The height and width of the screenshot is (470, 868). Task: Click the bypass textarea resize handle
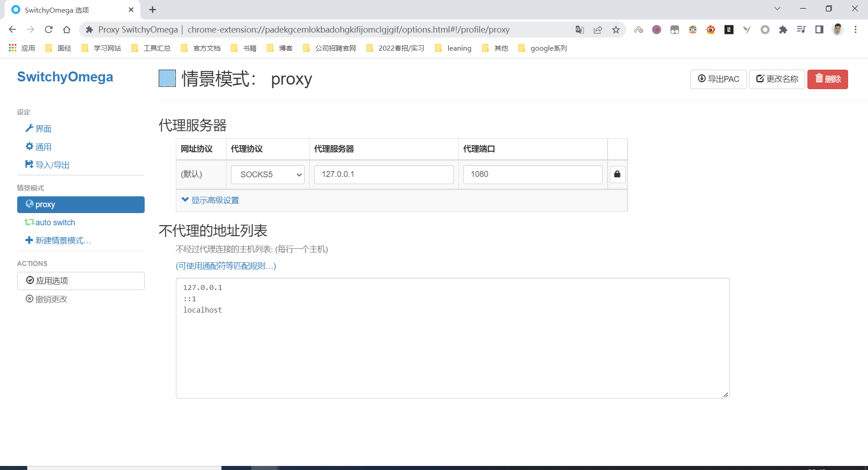click(x=726, y=395)
